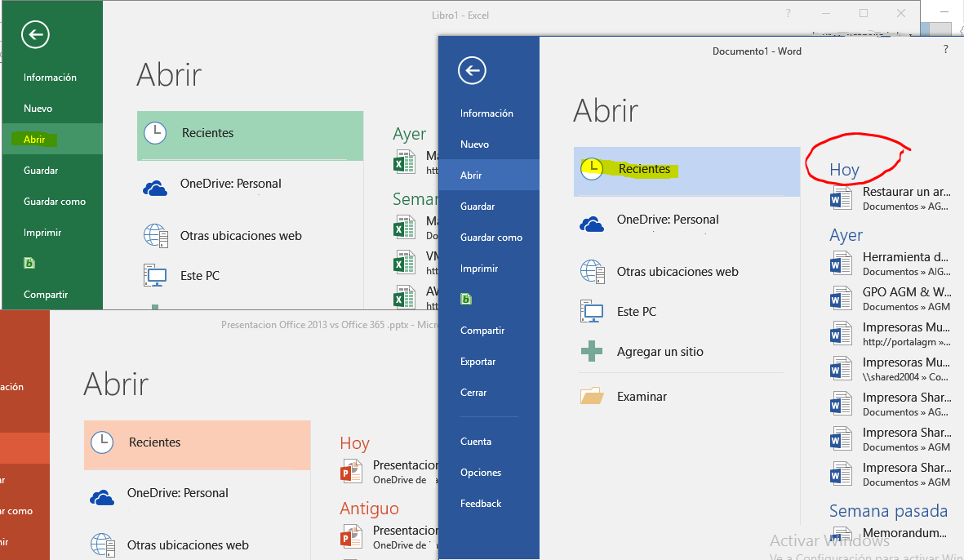The image size is (964, 560).
Task: Open the 'GPO AGM & W...' document
Action: pos(890,299)
